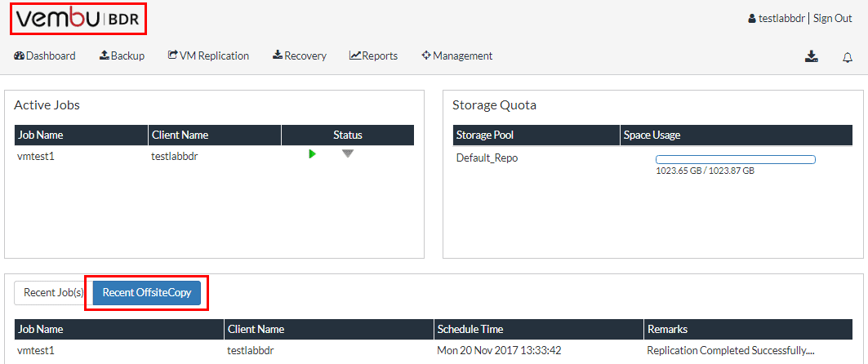Screen dimensions: 868x364
Task: Open the Backup menu
Action: pos(122,55)
